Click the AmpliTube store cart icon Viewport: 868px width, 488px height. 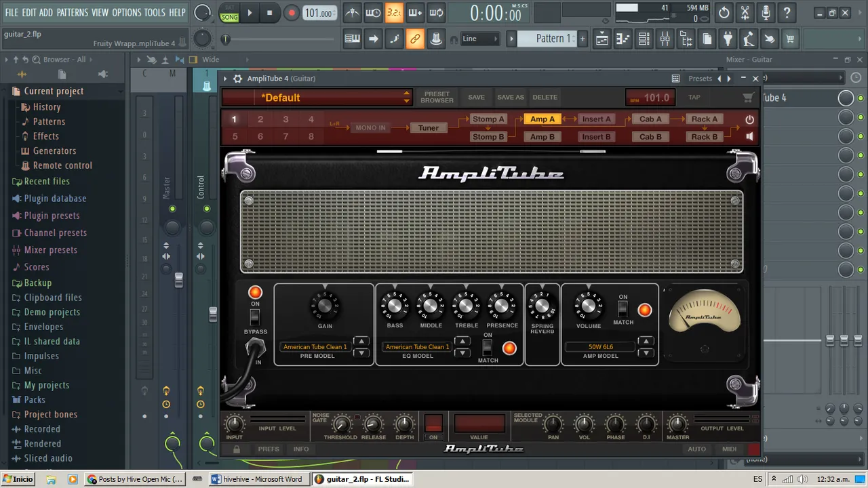click(747, 98)
